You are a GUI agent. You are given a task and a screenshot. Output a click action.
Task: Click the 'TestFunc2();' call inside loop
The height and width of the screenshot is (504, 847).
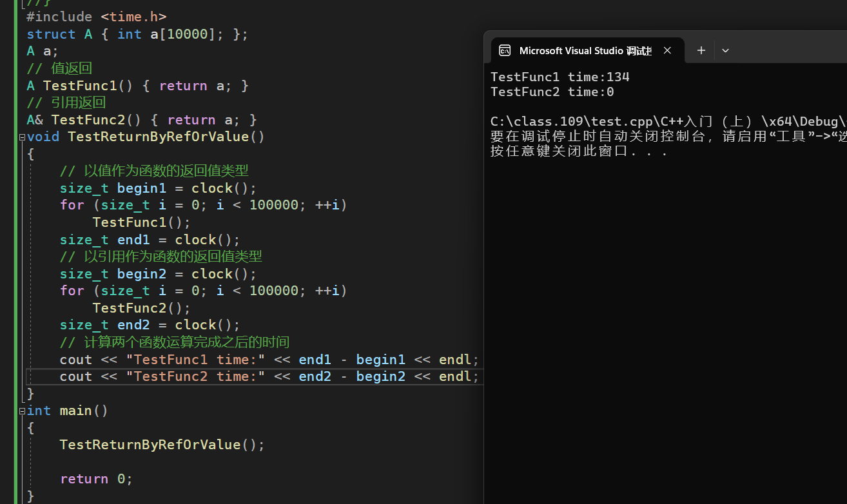pos(142,308)
